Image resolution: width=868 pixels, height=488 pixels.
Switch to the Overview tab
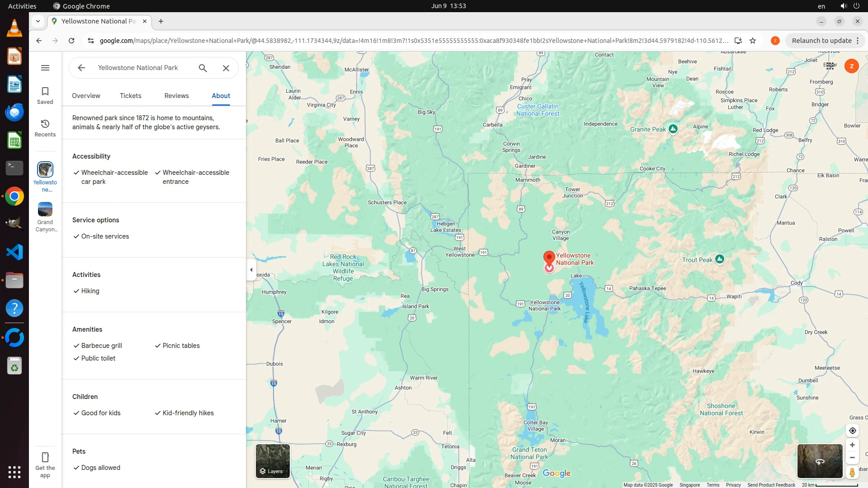[x=86, y=96]
